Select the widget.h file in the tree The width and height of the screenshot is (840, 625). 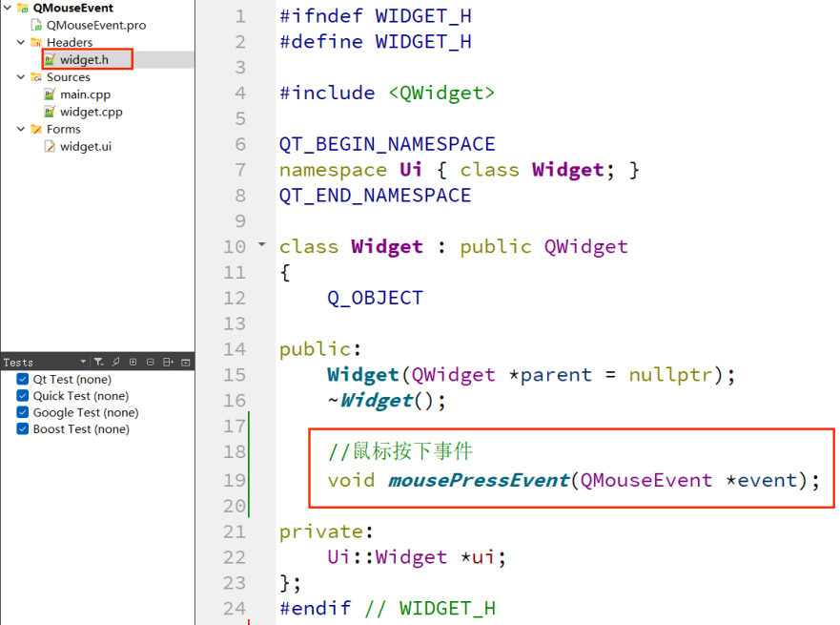tap(86, 59)
